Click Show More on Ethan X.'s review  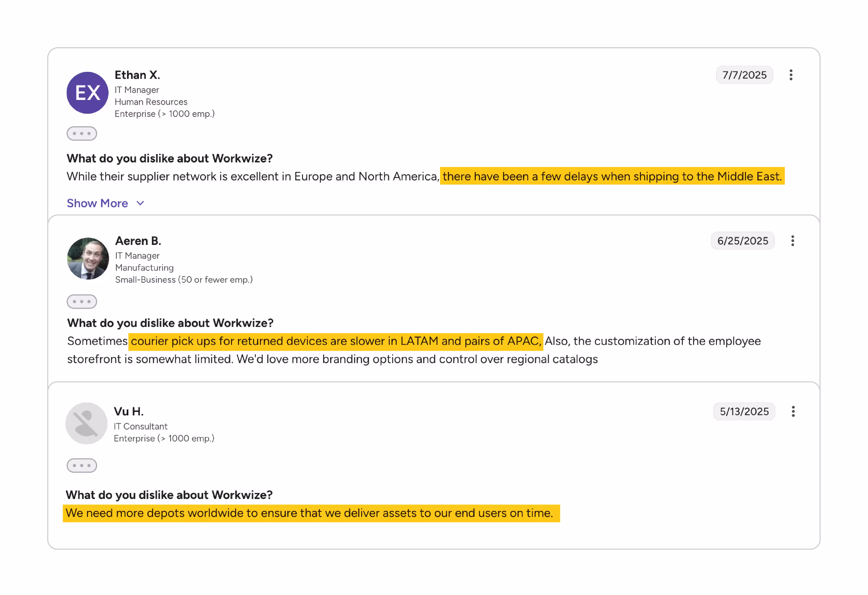coord(97,203)
